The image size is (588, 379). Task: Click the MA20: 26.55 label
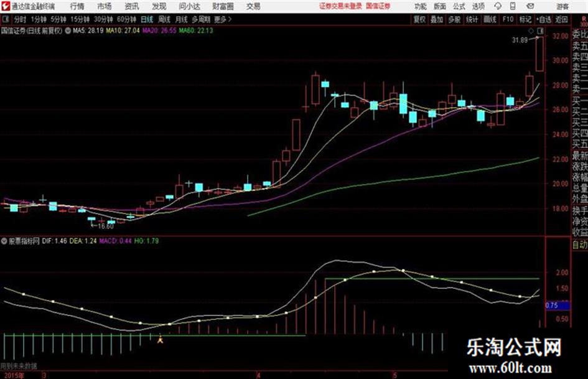pos(159,30)
